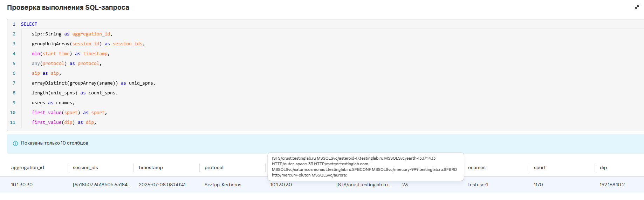Click arrayDistinct expression on line 7
Screen dimensions: 644x200
75,83
